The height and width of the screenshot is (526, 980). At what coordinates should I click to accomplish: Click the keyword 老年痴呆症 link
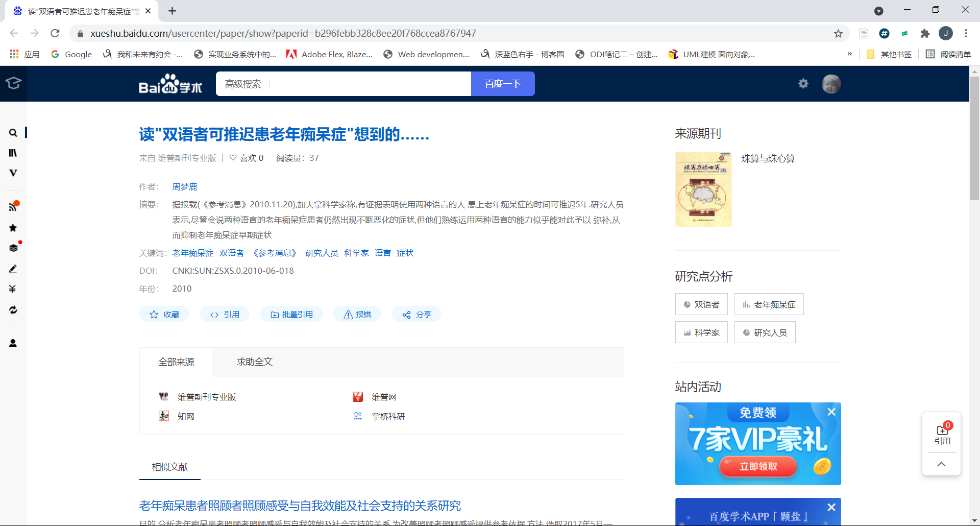pyautogui.click(x=193, y=253)
